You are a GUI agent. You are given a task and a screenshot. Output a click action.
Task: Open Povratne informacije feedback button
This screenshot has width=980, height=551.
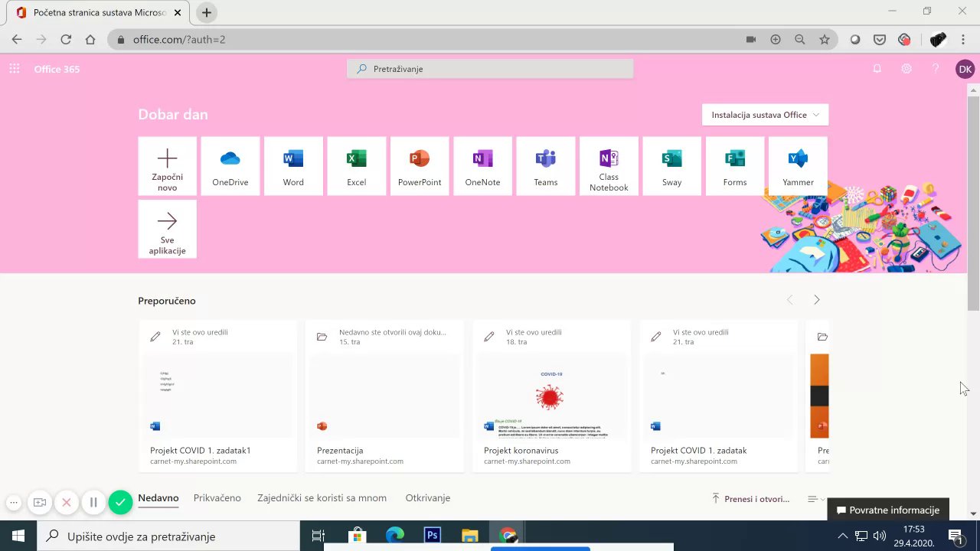(x=888, y=510)
